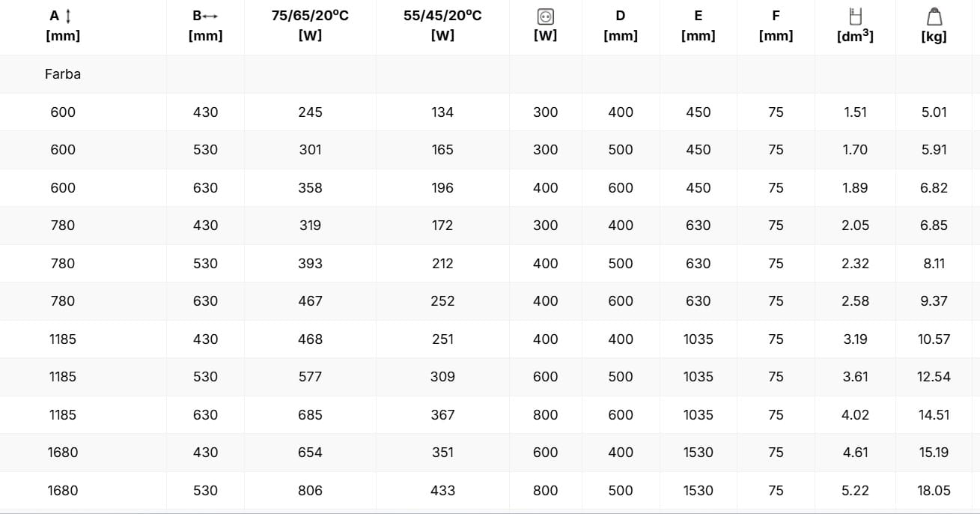This screenshot has height=514, width=980.
Task: Click the 9.37 kg weight cell
Action: pos(934,301)
